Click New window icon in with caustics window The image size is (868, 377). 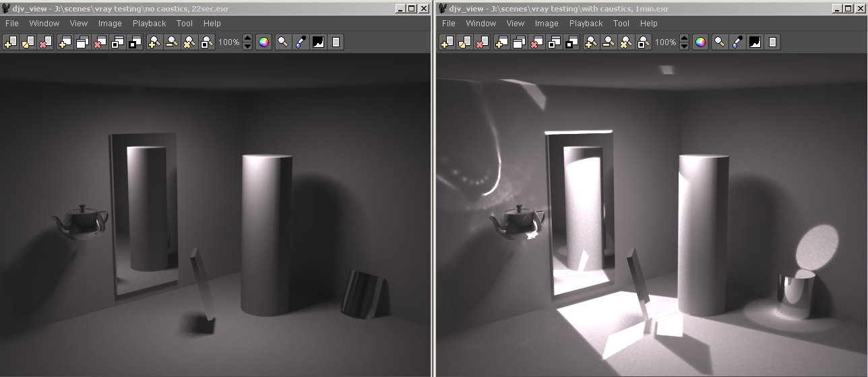click(x=501, y=42)
